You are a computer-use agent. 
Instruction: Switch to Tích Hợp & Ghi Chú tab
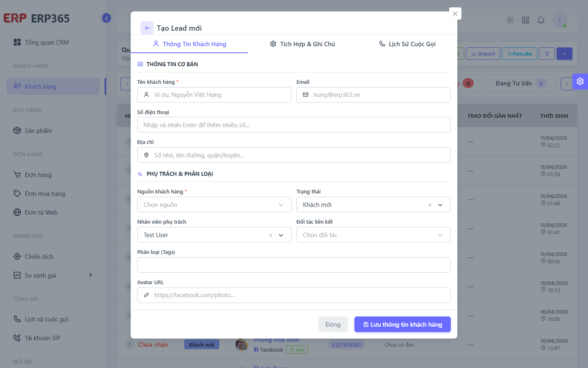click(x=302, y=44)
